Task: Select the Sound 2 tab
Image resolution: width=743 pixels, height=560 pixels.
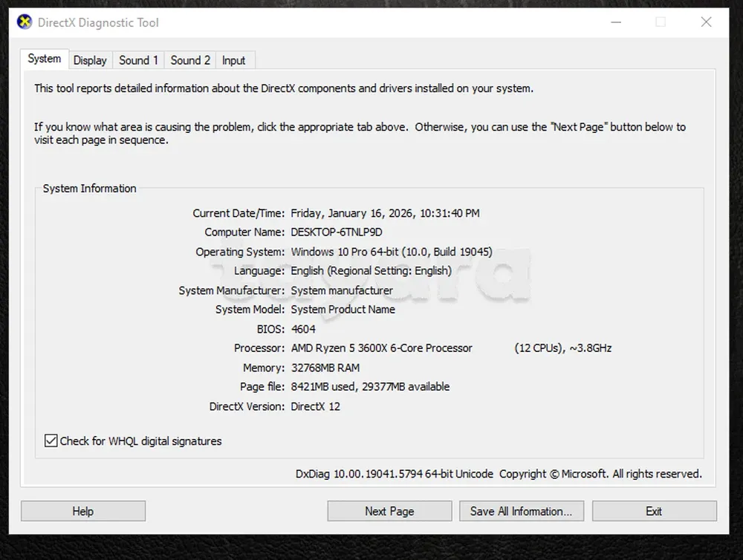Action: coord(190,60)
